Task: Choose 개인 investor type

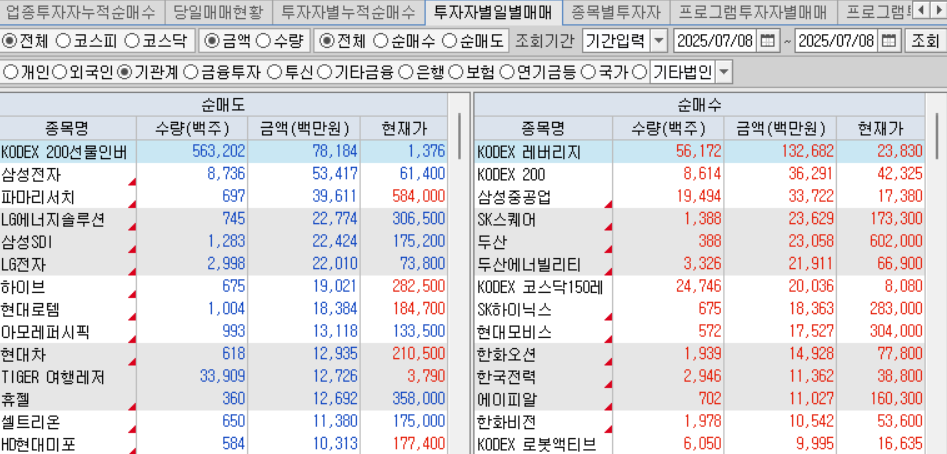Action: 10,72
